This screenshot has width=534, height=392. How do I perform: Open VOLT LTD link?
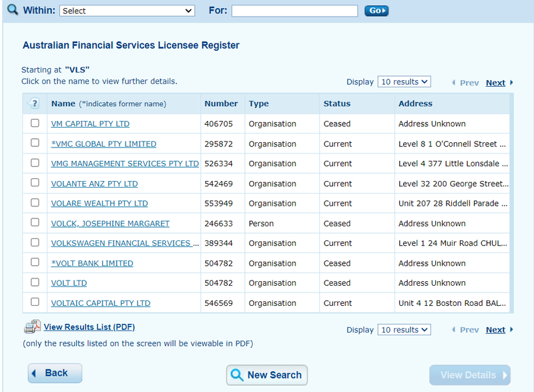[69, 283]
